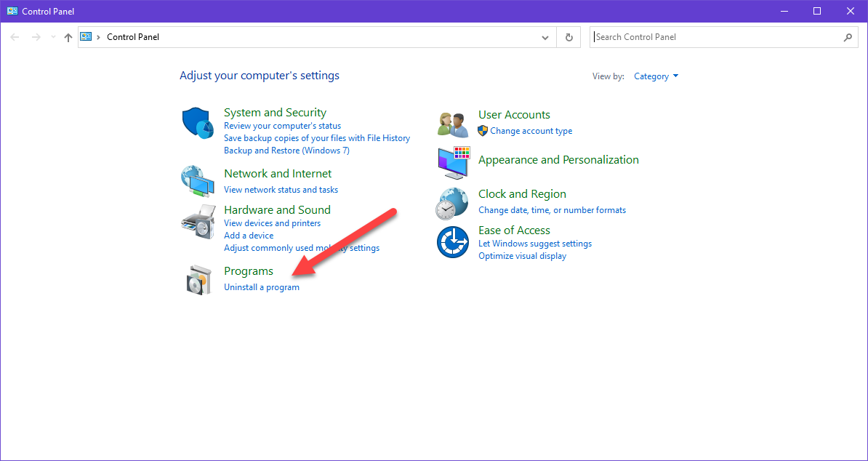Click Control Panel breadcrumb in address bar
This screenshot has height=461, width=868.
133,37
